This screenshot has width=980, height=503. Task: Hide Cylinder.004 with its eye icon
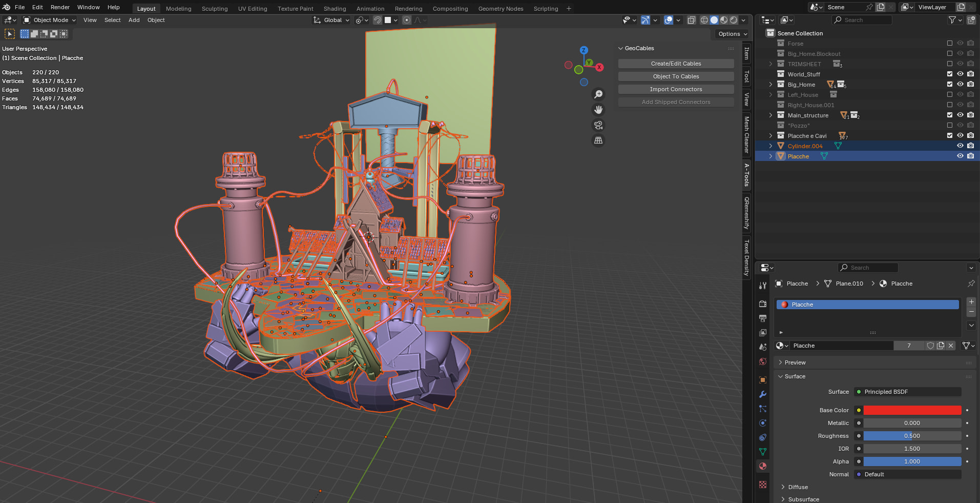(x=960, y=146)
